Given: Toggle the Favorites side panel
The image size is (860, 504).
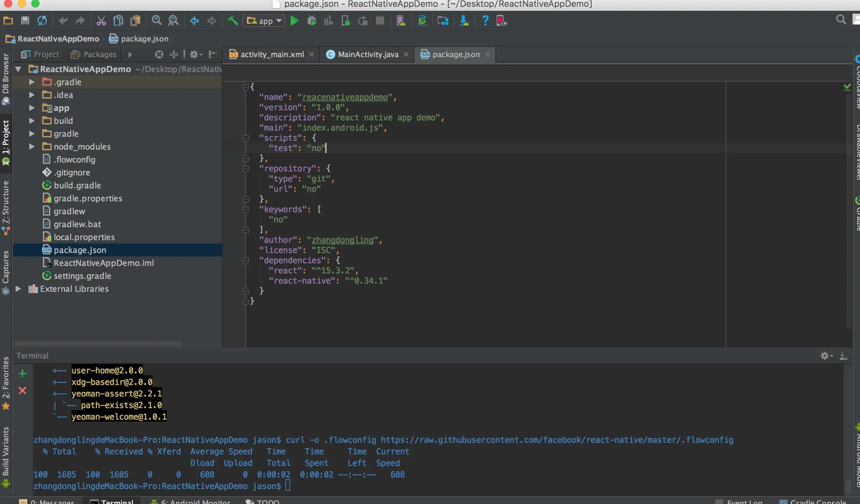Looking at the screenshot, I should click(6, 383).
